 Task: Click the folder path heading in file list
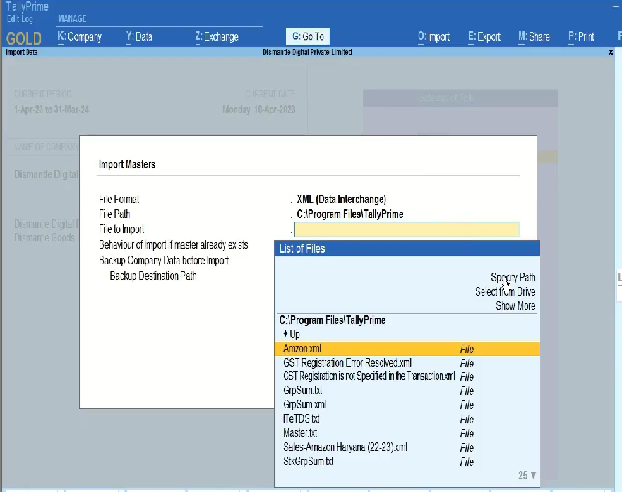coord(332,320)
